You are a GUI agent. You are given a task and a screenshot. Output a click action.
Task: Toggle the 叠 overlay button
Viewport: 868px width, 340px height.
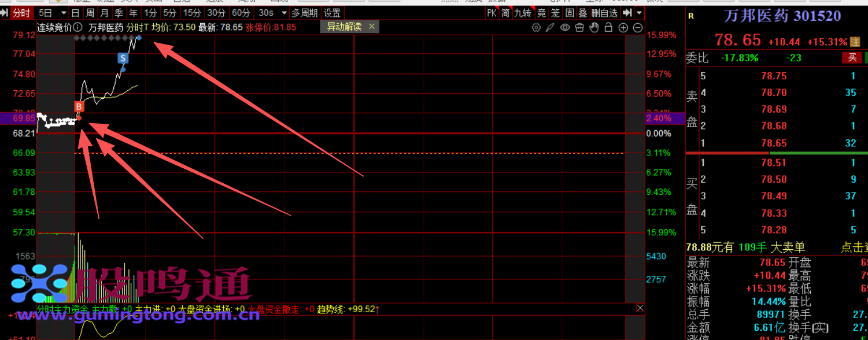583,13
